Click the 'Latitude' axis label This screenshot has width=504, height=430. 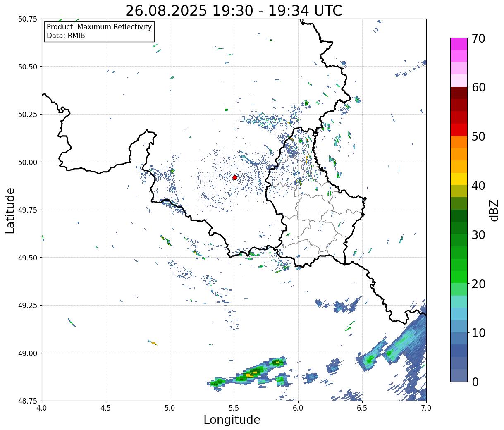10,210
